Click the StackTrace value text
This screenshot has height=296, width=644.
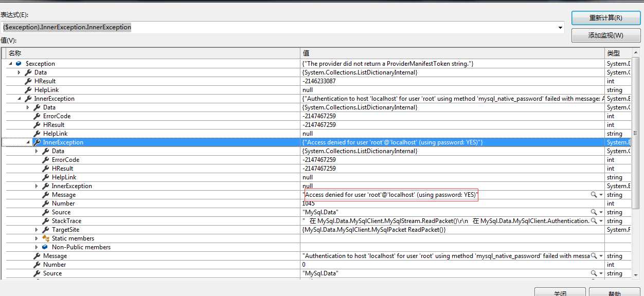[x=446, y=221]
